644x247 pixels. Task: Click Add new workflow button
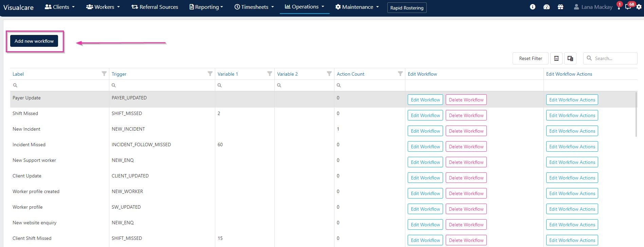pyautogui.click(x=34, y=41)
